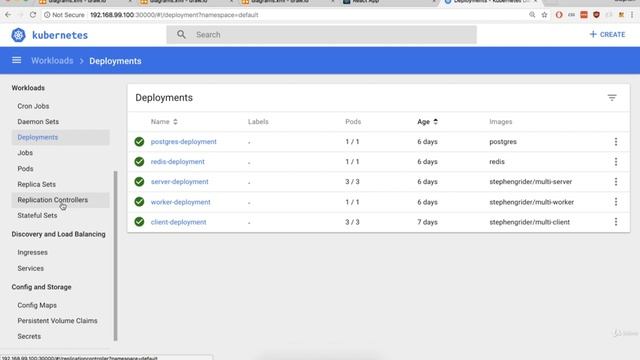
Task: Open Ingresses in sidebar
Action: click(x=32, y=252)
